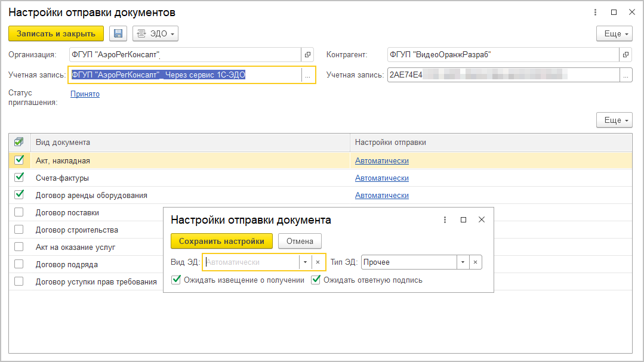
Task: Toggle the select-all checkmarks icon in table header
Action: click(19, 142)
